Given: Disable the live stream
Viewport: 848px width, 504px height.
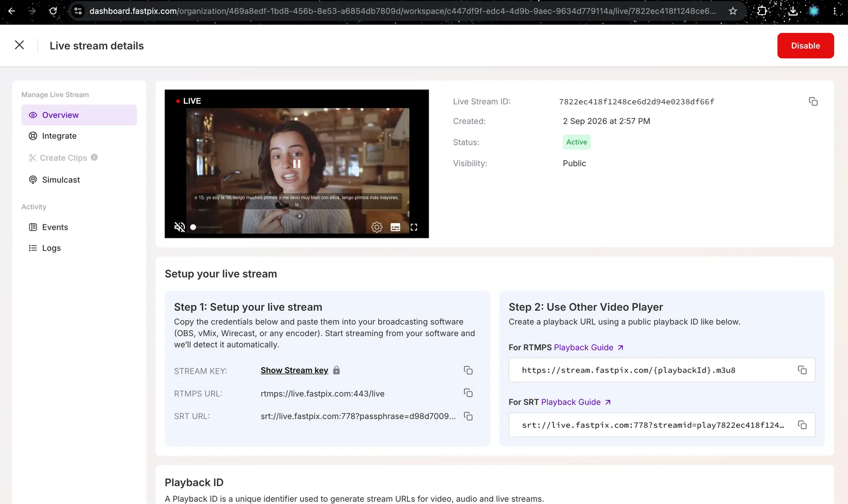Looking at the screenshot, I should click(805, 46).
